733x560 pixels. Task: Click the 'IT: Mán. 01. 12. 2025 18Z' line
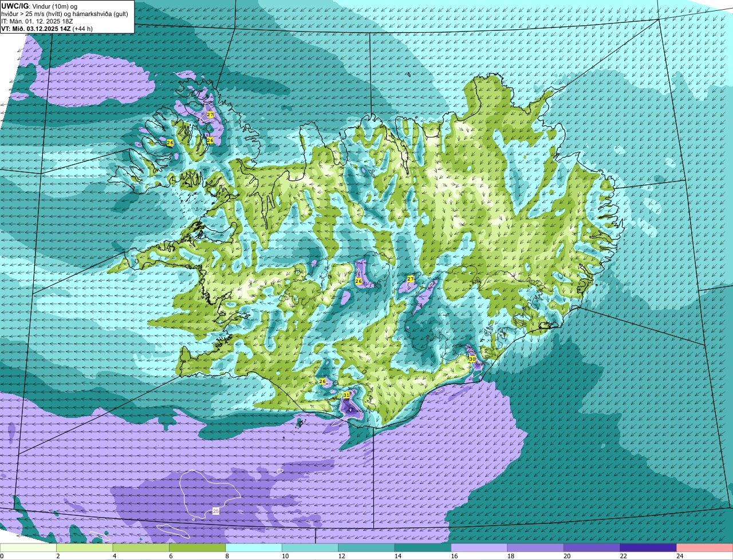(x=37, y=21)
